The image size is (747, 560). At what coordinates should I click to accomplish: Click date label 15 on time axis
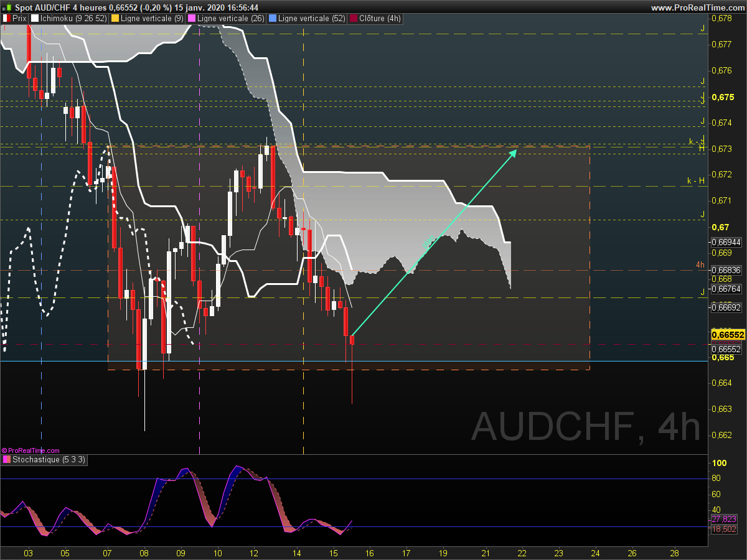(334, 553)
